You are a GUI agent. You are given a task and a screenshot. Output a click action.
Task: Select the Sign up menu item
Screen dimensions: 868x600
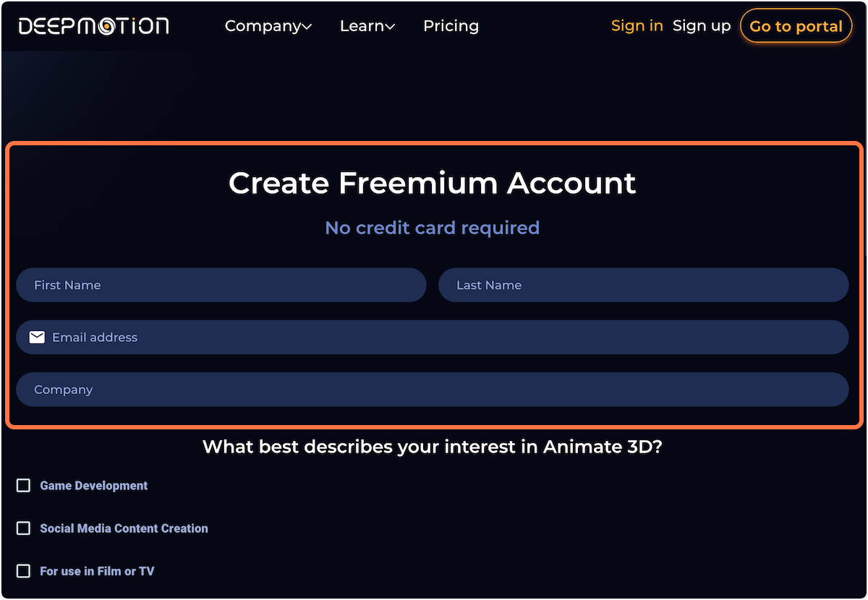[701, 25]
